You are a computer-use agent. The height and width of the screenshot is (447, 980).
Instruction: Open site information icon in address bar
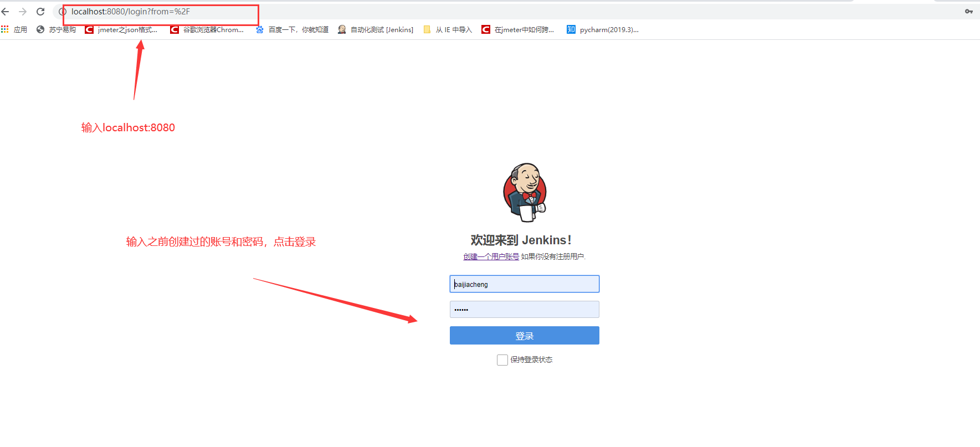click(63, 12)
